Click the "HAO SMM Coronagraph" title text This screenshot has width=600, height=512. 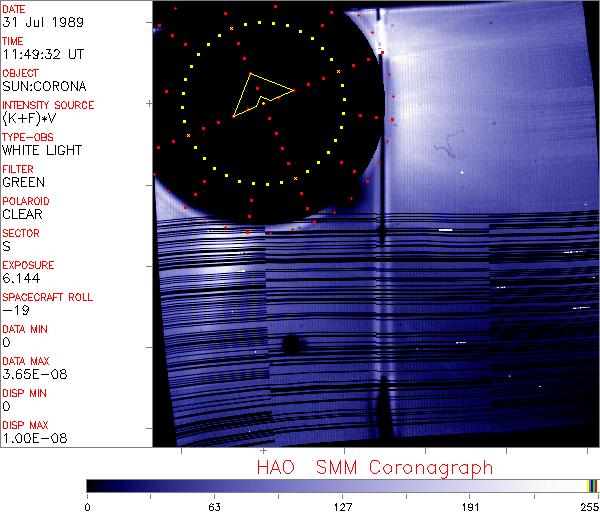click(374, 468)
